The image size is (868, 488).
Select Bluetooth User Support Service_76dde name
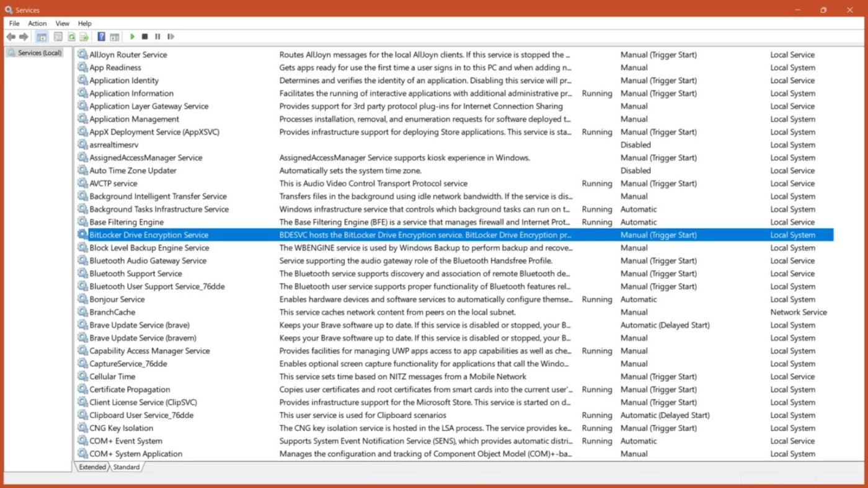[157, 286]
